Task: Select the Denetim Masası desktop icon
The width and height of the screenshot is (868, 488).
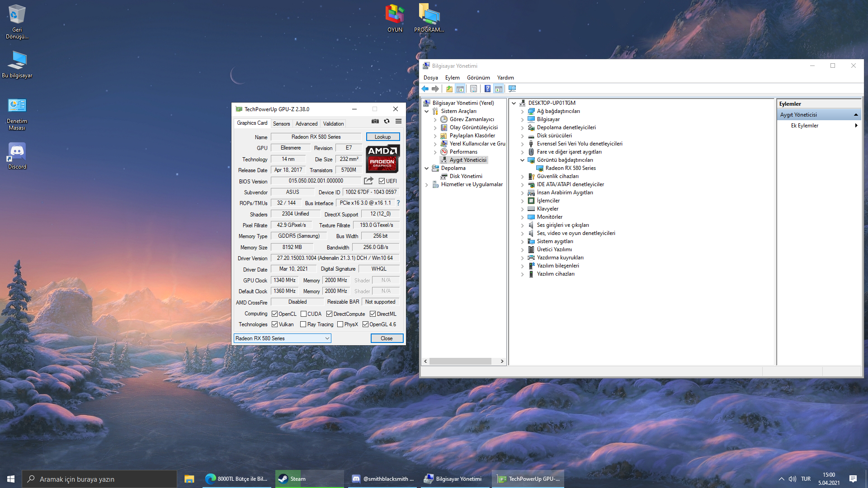Action: point(17,114)
